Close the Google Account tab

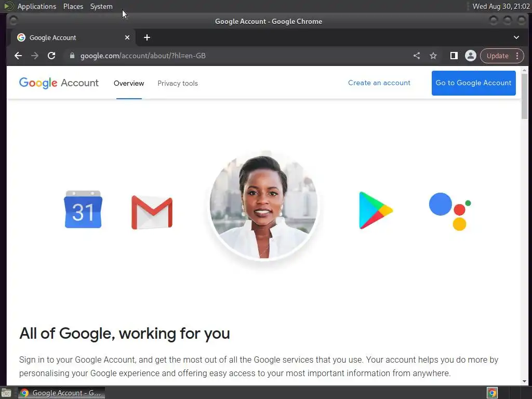[x=127, y=37]
